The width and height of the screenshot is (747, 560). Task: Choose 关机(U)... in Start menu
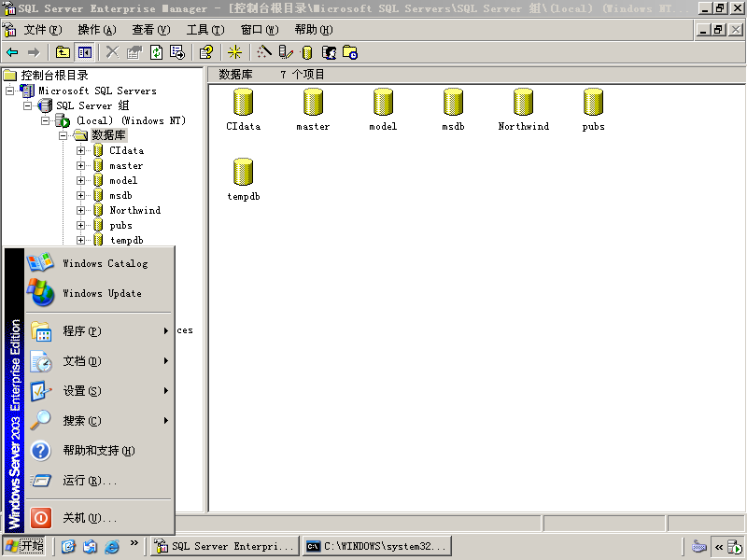point(99,518)
